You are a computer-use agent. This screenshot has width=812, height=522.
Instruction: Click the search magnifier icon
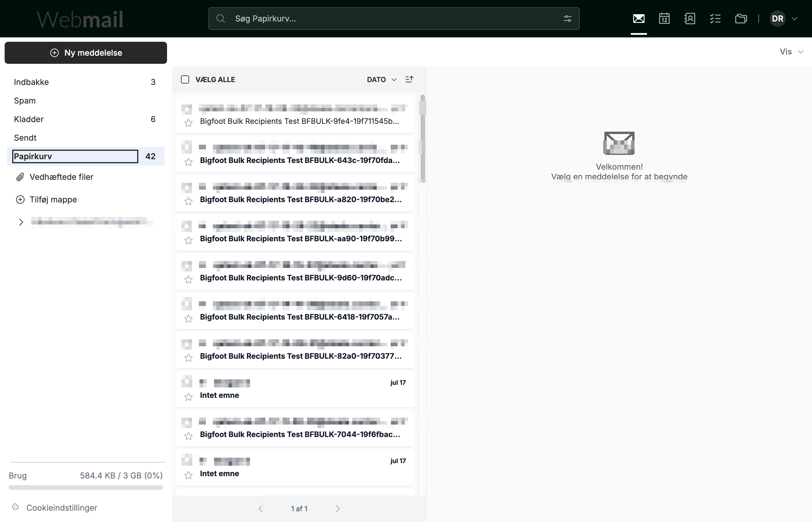click(x=221, y=18)
